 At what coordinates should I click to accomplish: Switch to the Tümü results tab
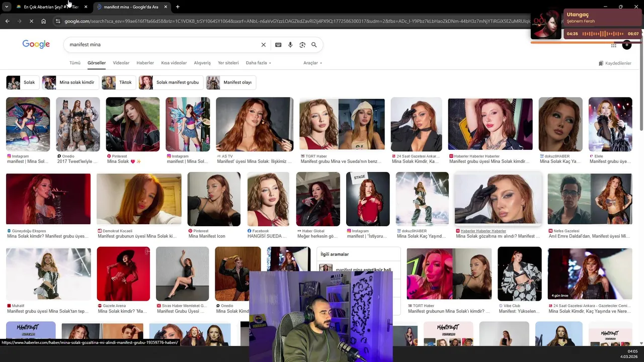tap(75, 63)
